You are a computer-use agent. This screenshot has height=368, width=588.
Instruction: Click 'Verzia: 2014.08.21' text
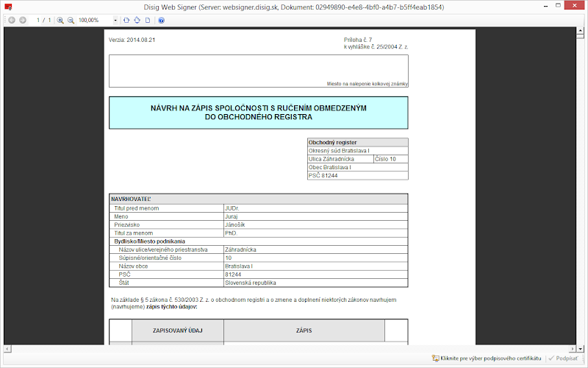pos(132,40)
